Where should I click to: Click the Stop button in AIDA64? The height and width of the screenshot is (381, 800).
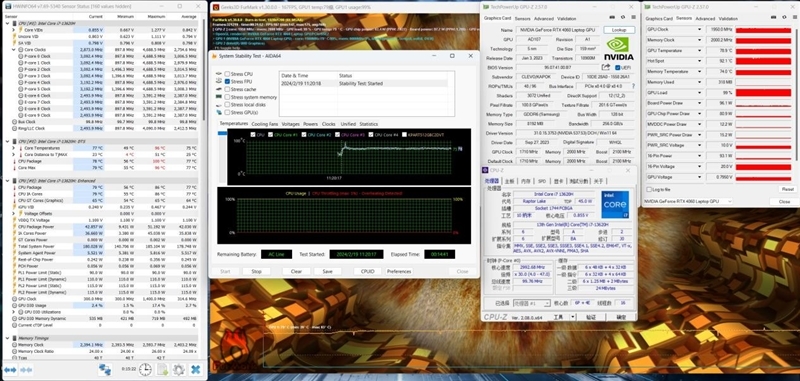tap(257, 271)
